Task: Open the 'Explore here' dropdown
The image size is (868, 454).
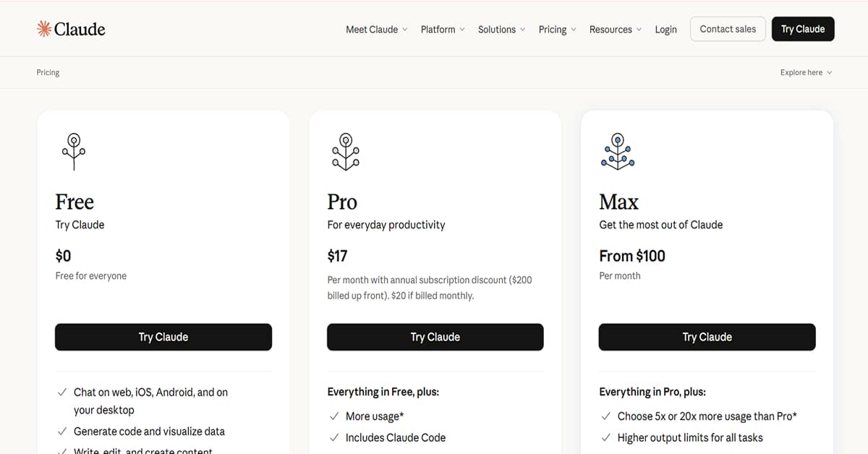Action: click(x=807, y=72)
